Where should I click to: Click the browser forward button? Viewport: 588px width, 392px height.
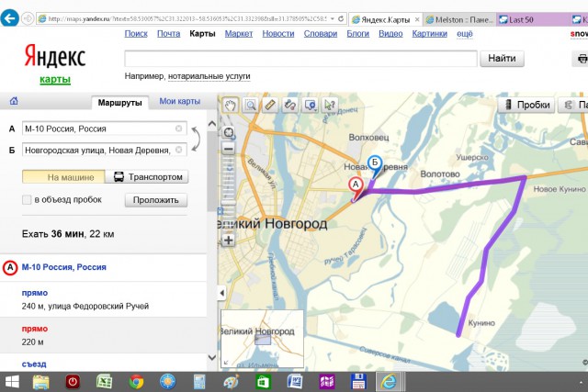(28, 18)
